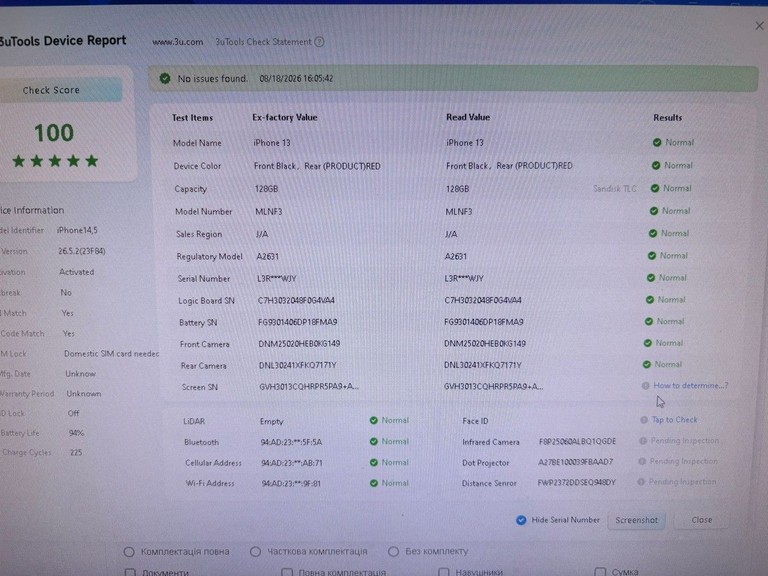Click the five-star rating under score 100
The width and height of the screenshot is (768, 576).
pos(55,161)
